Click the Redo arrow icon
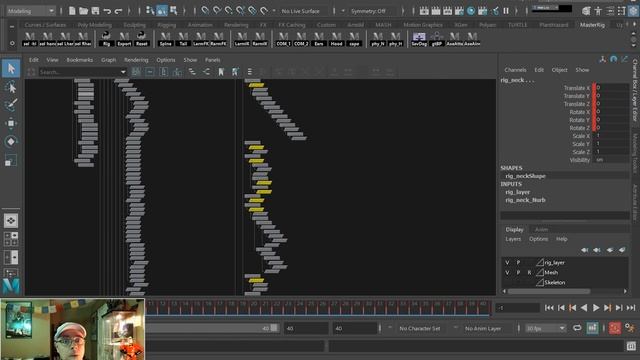The image size is (640, 360). click(x=118, y=11)
